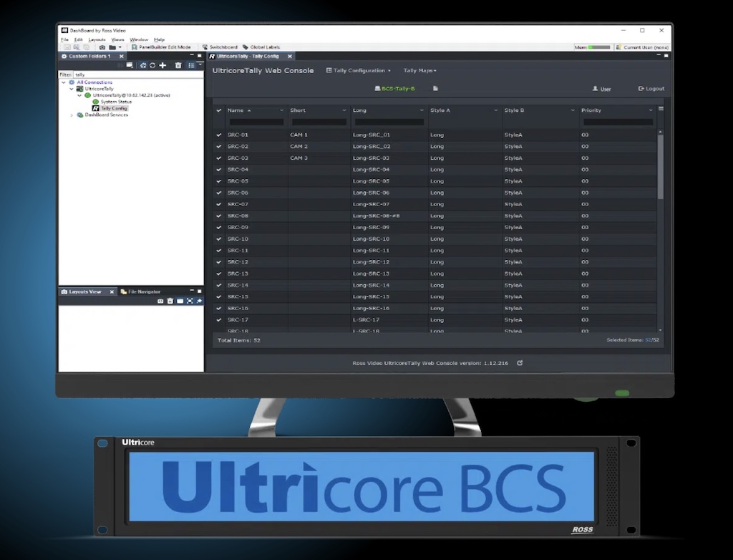Click the fullscreen icon in Layouts View toolbar

(190, 301)
